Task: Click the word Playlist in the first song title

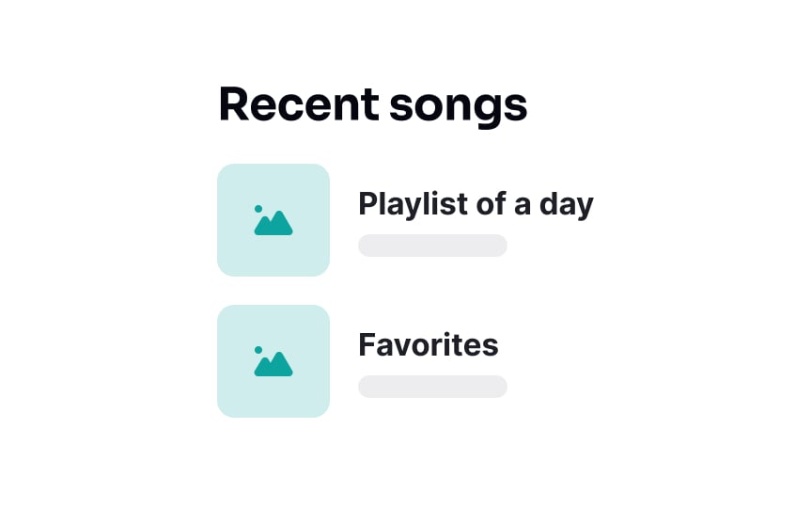Action: (x=414, y=204)
